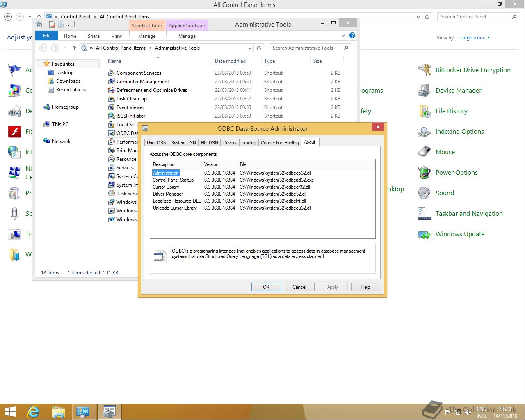The image size is (525, 420).
Task: Switch to the Connection Pooling tab
Action: pos(280,143)
